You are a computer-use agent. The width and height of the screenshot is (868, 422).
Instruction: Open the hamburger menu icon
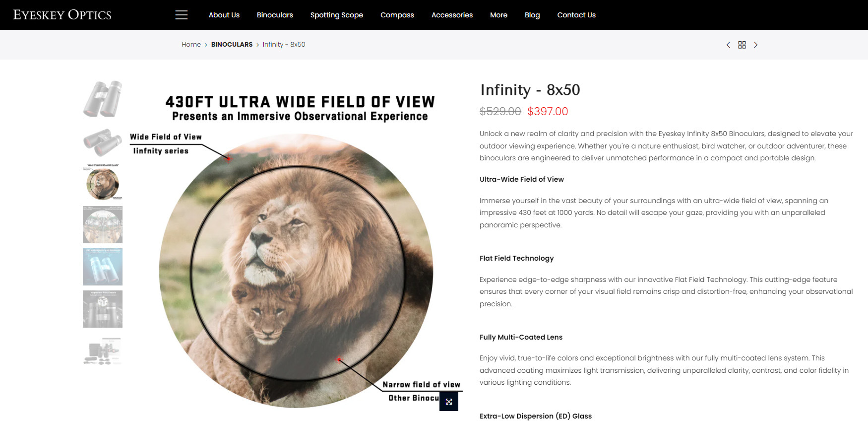pyautogui.click(x=182, y=15)
